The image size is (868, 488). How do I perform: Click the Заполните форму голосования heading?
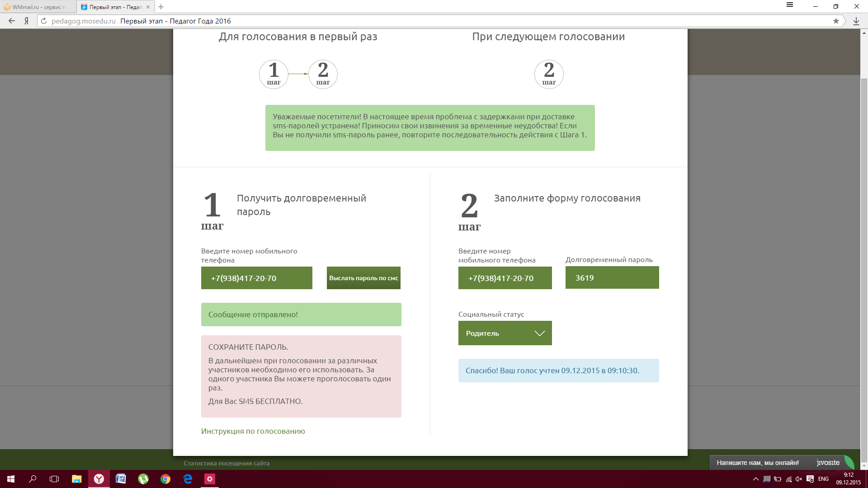(x=567, y=198)
